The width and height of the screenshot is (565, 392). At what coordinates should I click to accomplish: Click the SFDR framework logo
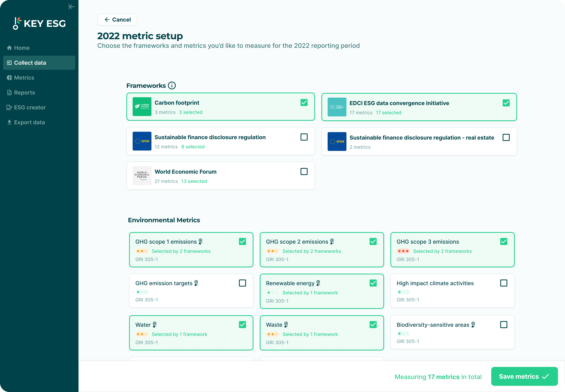(142, 141)
